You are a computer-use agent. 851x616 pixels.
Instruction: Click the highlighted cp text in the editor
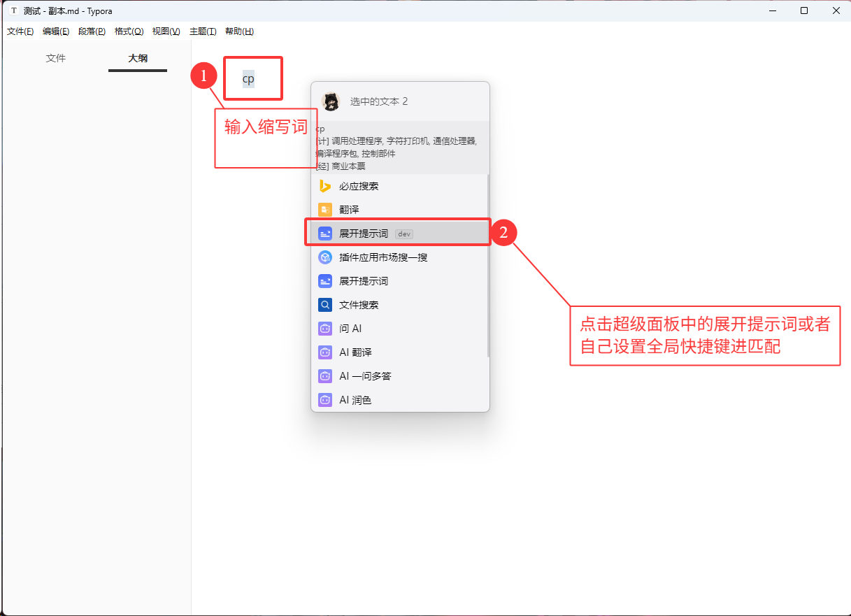(x=248, y=78)
